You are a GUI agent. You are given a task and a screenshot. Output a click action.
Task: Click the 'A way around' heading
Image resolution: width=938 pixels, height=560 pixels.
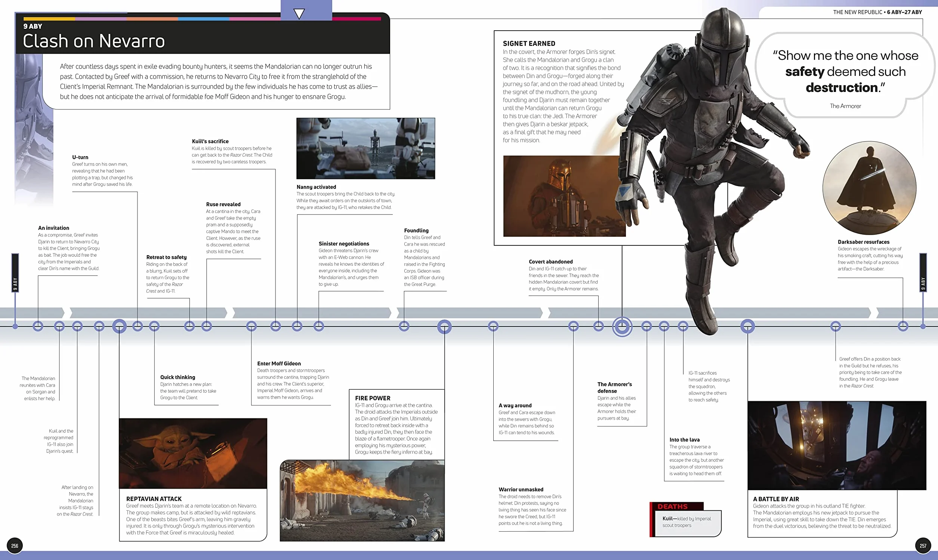(x=515, y=405)
